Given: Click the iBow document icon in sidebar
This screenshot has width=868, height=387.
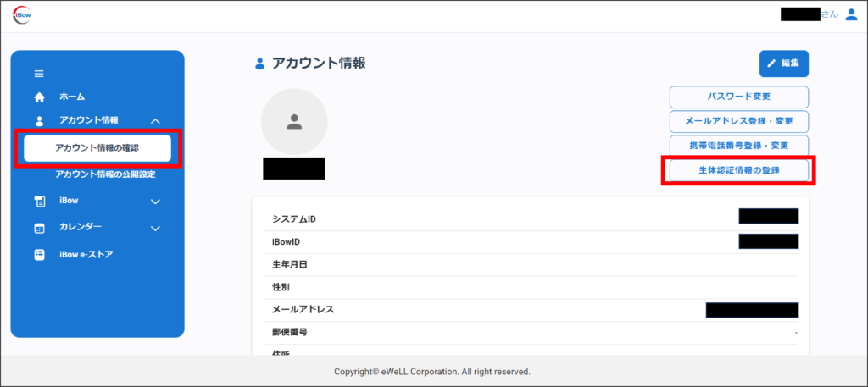Looking at the screenshot, I should click(39, 202).
